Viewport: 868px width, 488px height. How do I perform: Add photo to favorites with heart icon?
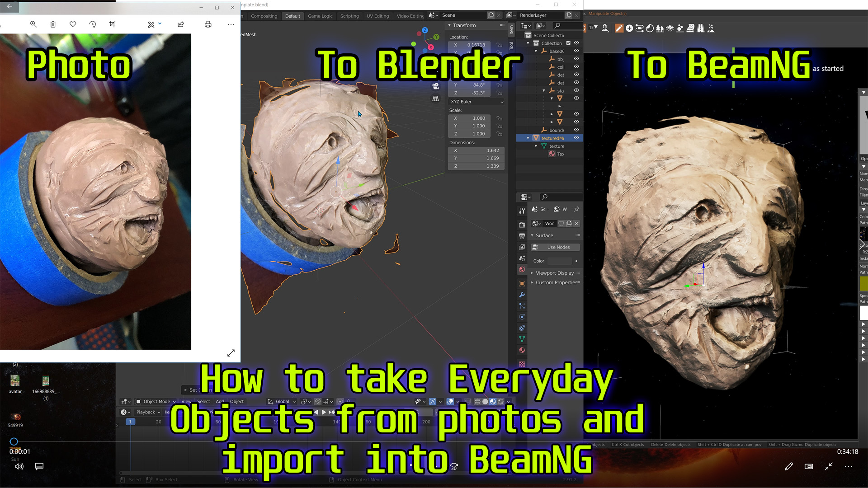(x=73, y=24)
